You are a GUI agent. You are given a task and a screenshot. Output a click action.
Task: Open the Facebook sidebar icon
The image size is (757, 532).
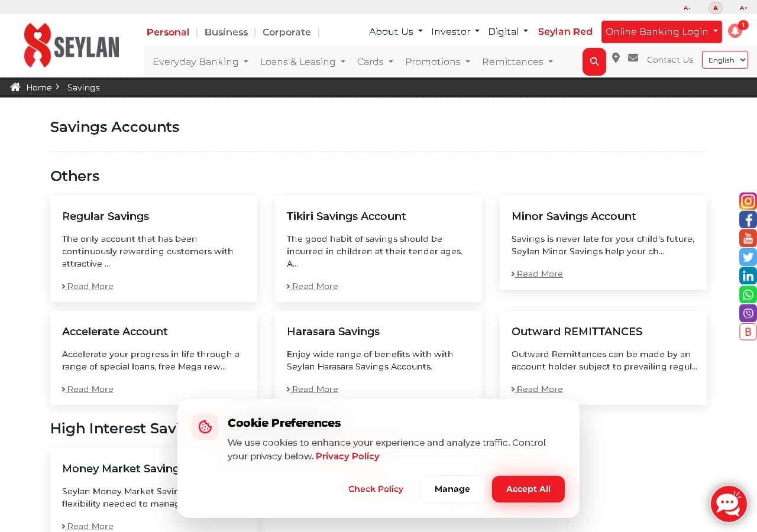click(748, 220)
